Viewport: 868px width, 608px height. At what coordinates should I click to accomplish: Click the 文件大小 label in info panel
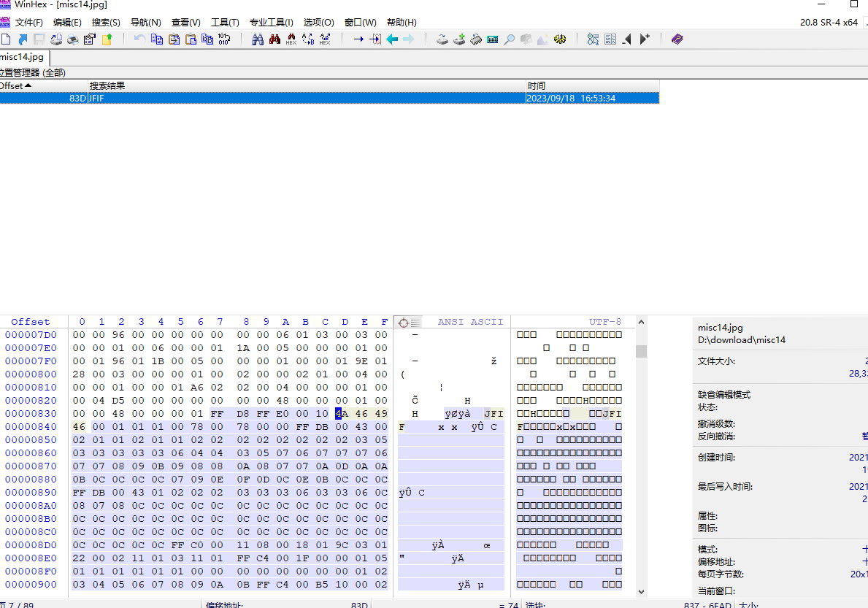pyautogui.click(x=716, y=361)
